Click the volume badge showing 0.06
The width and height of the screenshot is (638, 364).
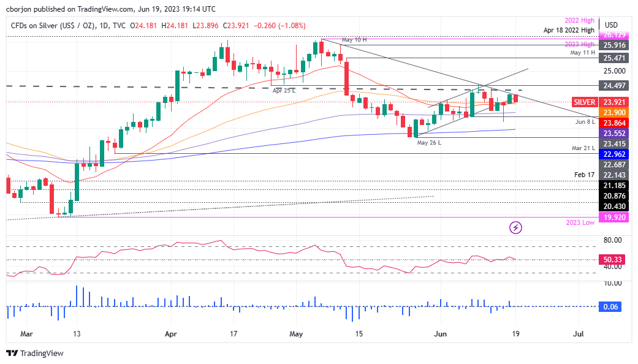click(610, 307)
